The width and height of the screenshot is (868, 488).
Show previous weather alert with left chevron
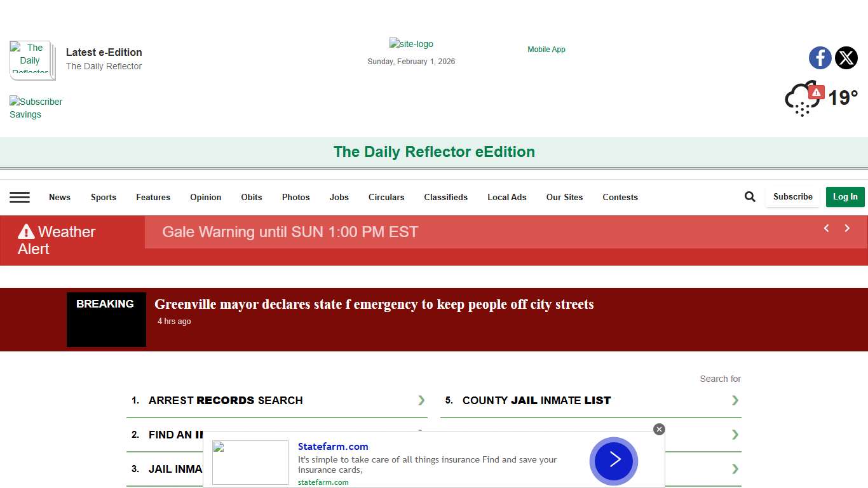(x=826, y=227)
